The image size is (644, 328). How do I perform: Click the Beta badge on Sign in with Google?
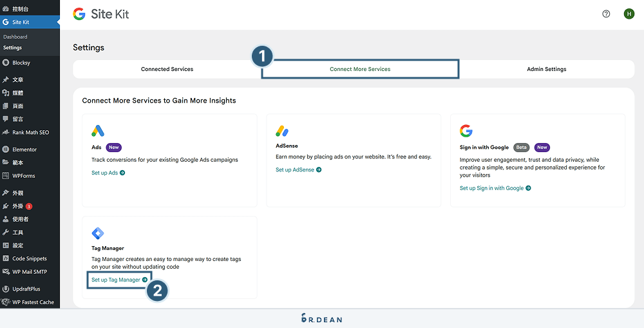[521, 147]
